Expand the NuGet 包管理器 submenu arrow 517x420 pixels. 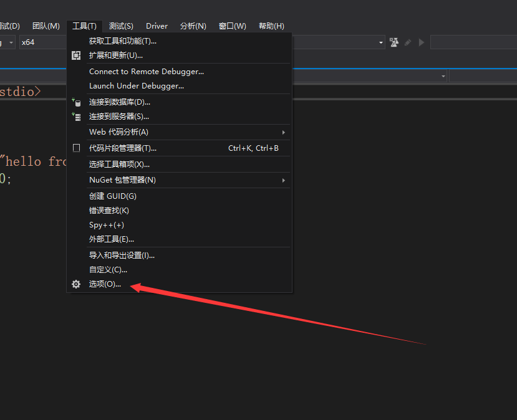click(x=284, y=180)
